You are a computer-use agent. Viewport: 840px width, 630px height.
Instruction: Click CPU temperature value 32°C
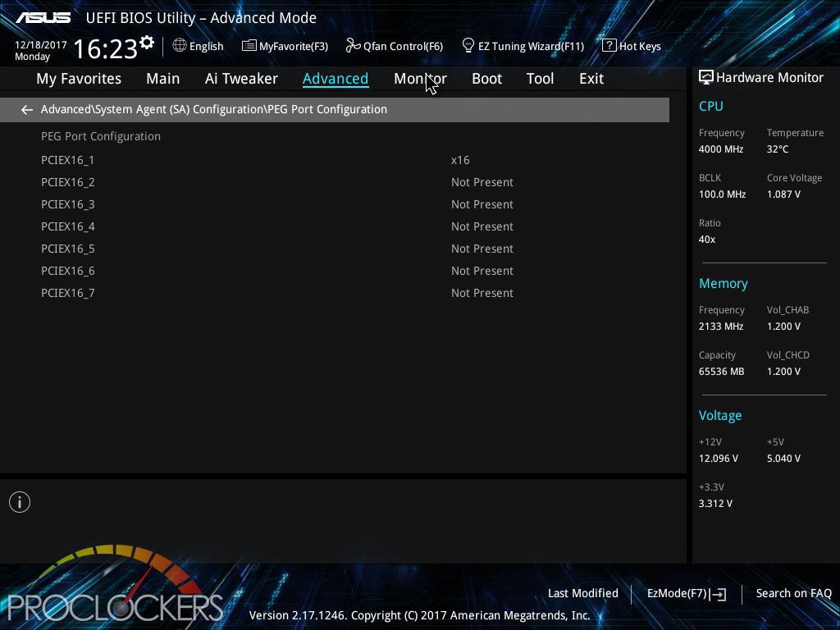coord(778,149)
